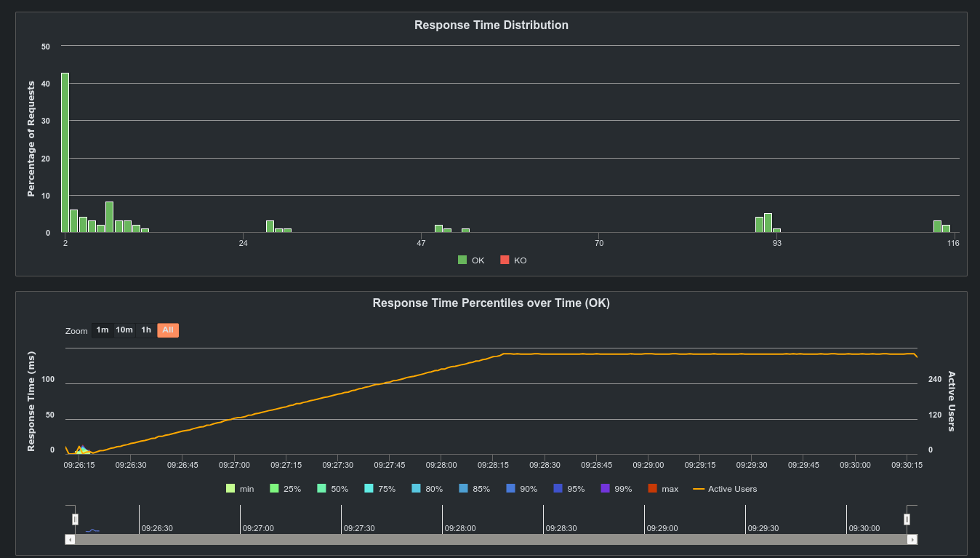Image resolution: width=980 pixels, height=558 pixels.
Task: Click the Response Time (ms) axis title
Action: [x=31, y=401]
